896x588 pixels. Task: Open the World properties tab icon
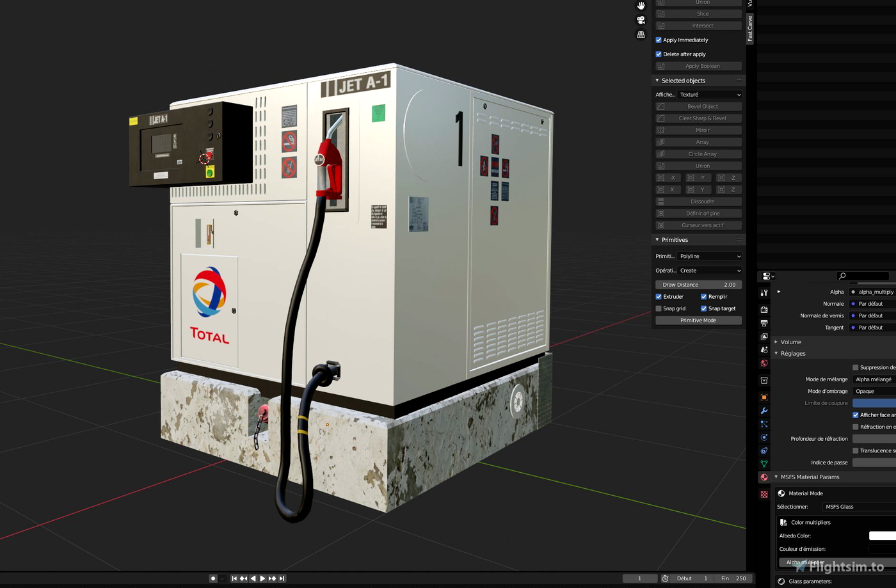click(764, 363)
